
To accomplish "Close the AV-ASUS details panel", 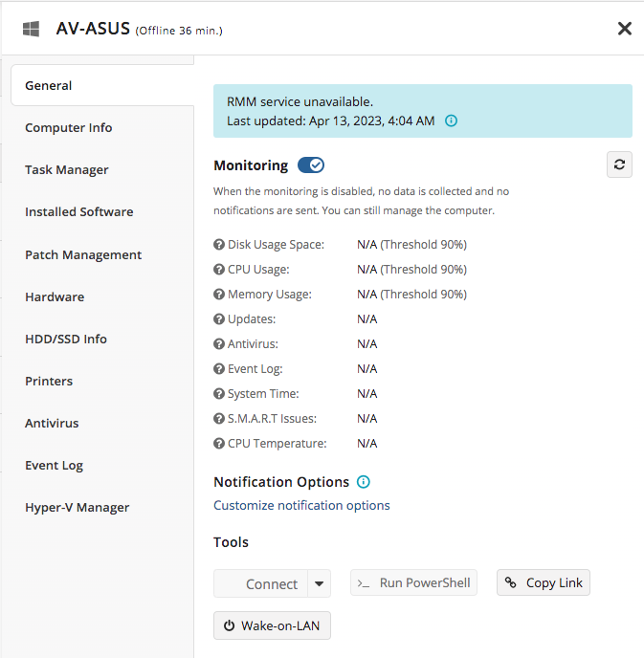I will [x=625, y=29].
